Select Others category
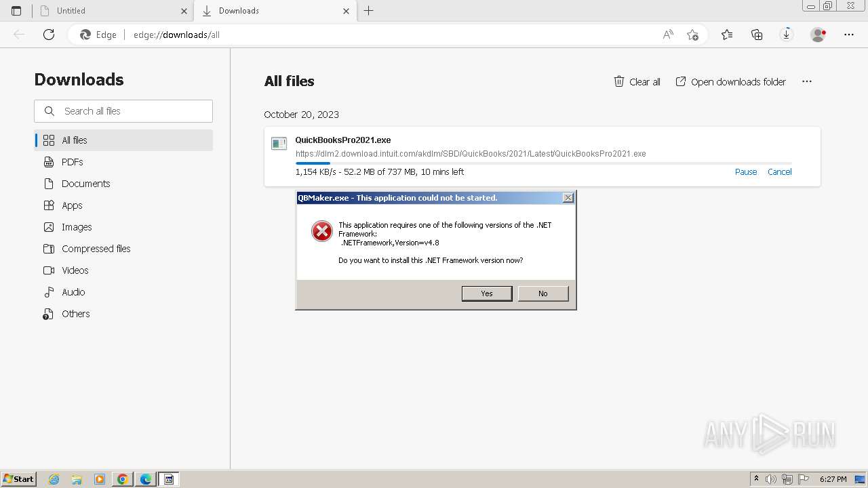 (123, 314)
